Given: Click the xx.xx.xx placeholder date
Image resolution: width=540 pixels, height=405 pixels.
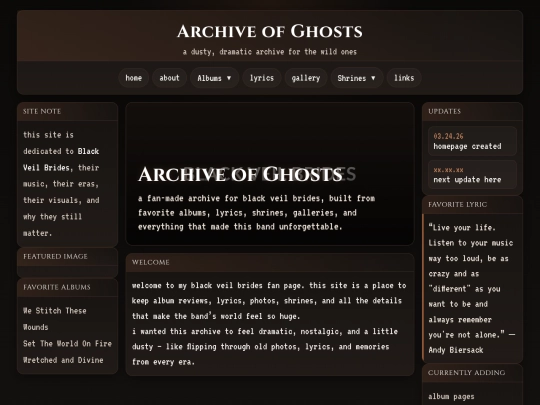Looking at the screenshot, I should 448,170.
